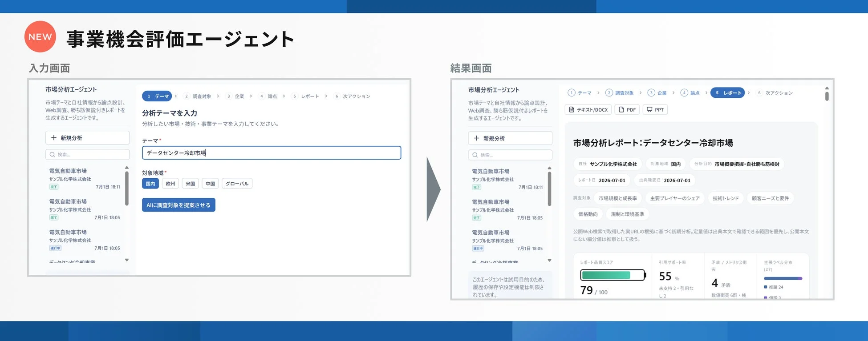Go back to step 1 テーマ in result screen

580,93
